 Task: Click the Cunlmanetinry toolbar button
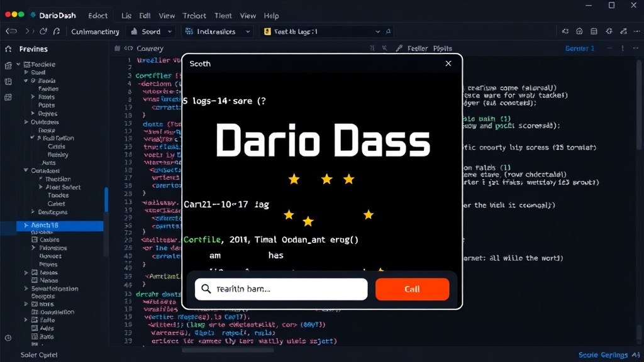[x=95, y=31]
